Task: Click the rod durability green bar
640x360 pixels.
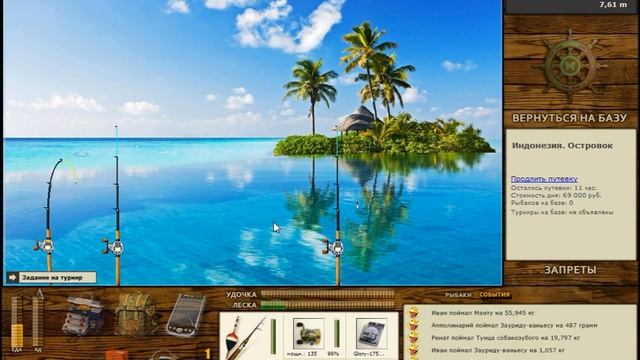Action: click(x=273, y=336)
